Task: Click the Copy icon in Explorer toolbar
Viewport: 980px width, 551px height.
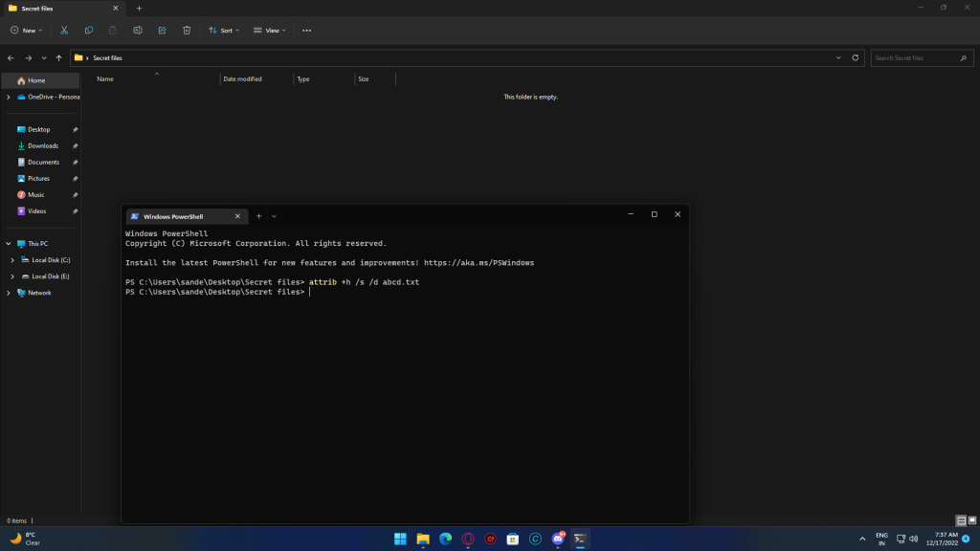Action: [x=89, y=31]
